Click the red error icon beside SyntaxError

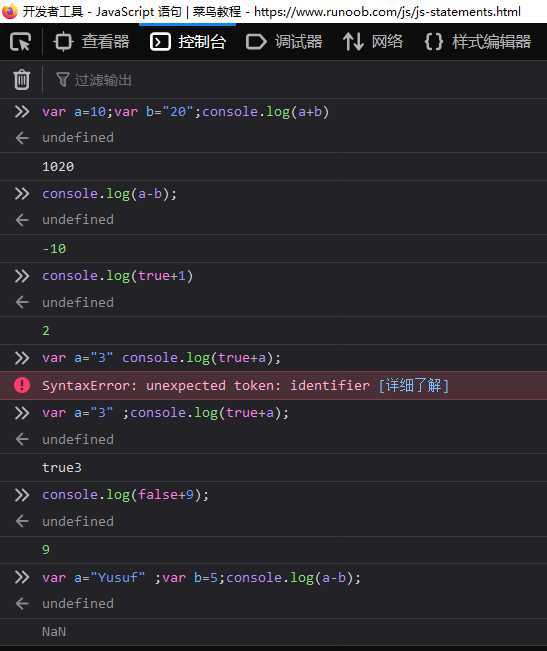point(22,385)
